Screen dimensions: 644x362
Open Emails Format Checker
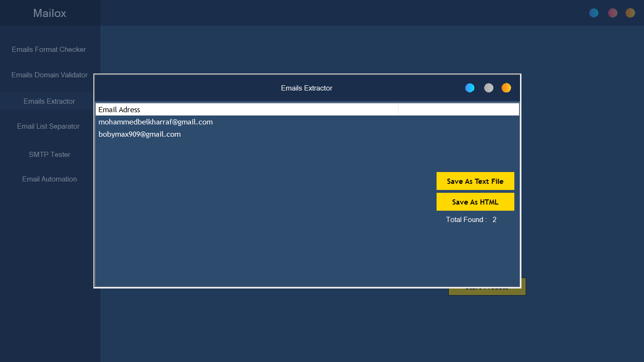tap(49, 49)
